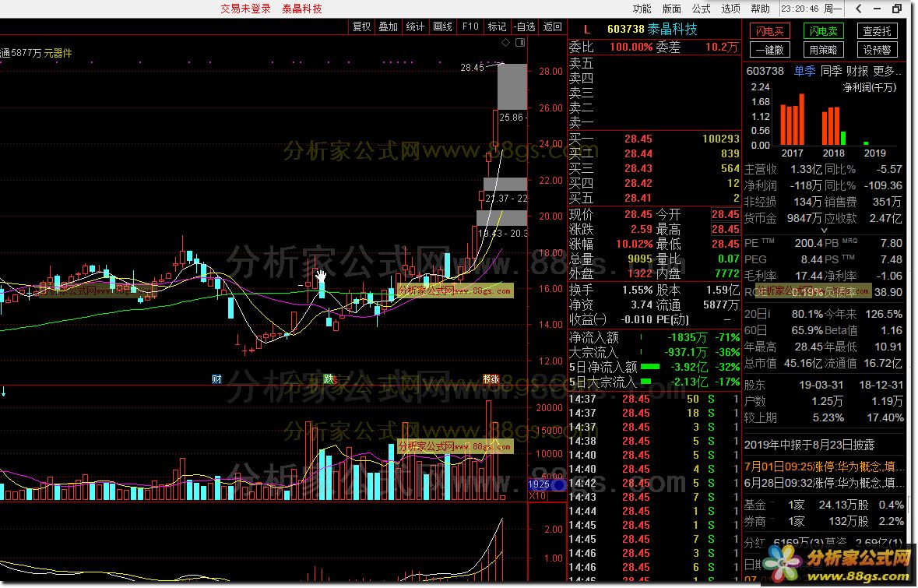Click the 一键撤 cancel button
This screenshot has height=588, width=918.
[x=770, y=50]
